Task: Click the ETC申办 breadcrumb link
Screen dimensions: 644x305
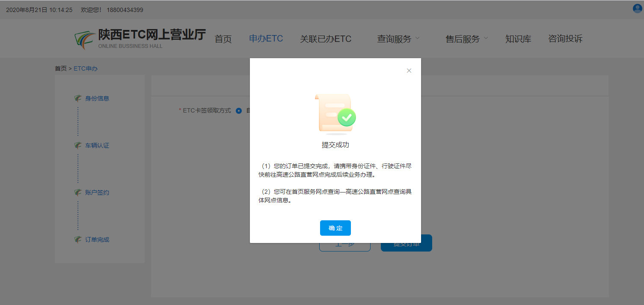Action: (x=86, y=68)
